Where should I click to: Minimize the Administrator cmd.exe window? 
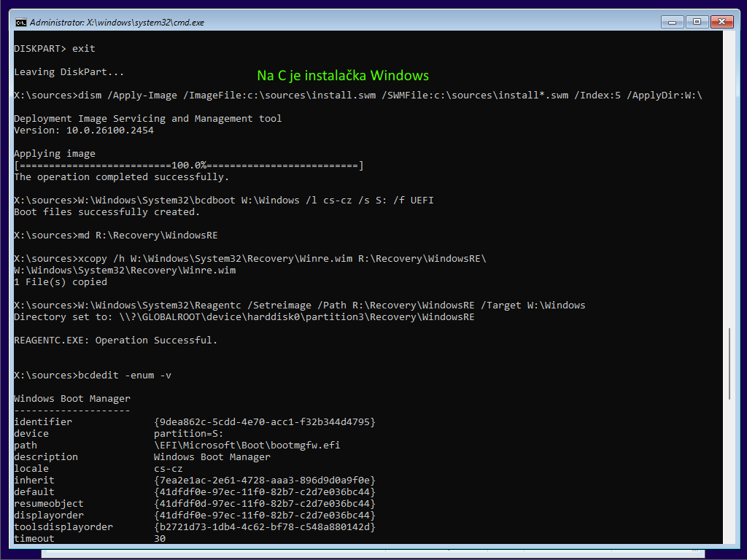click(x=672, y=22)
